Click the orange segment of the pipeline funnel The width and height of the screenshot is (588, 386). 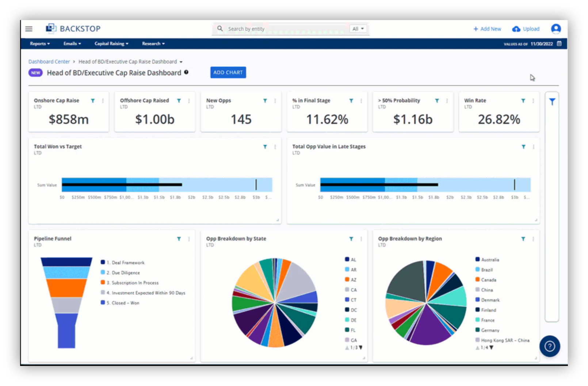[x=66, y=288]
